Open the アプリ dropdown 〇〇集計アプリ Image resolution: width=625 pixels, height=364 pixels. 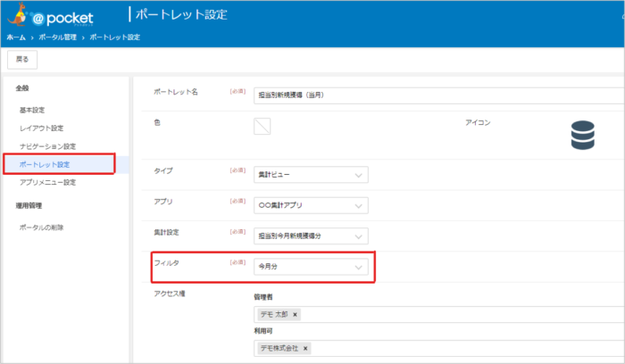pyautogui.click(x=311, y=205)
